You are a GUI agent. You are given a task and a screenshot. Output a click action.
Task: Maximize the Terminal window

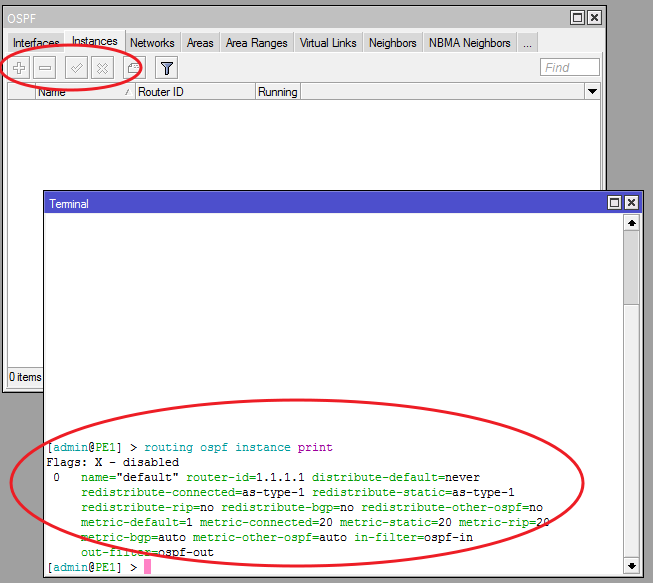pyautogui.click(x=614, y=202)
